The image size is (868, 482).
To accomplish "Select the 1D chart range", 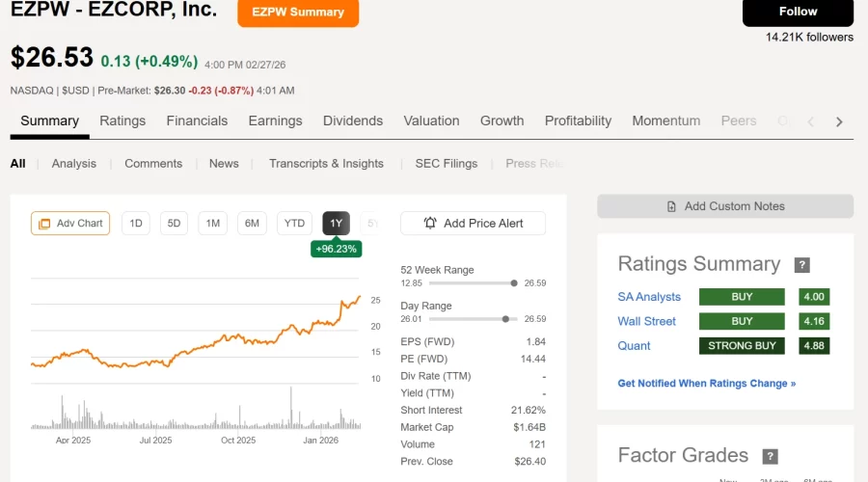I will click(x=136, y=224).
